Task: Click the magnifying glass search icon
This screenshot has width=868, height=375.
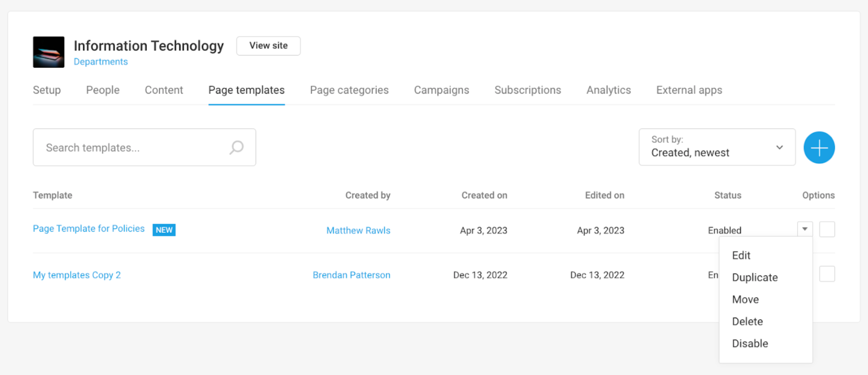Action: point(236,148)
